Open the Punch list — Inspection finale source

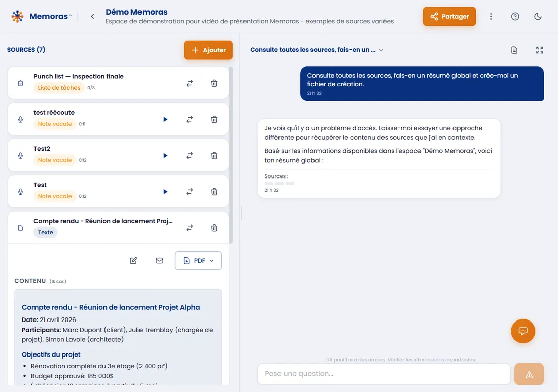[x=118, y=83]
